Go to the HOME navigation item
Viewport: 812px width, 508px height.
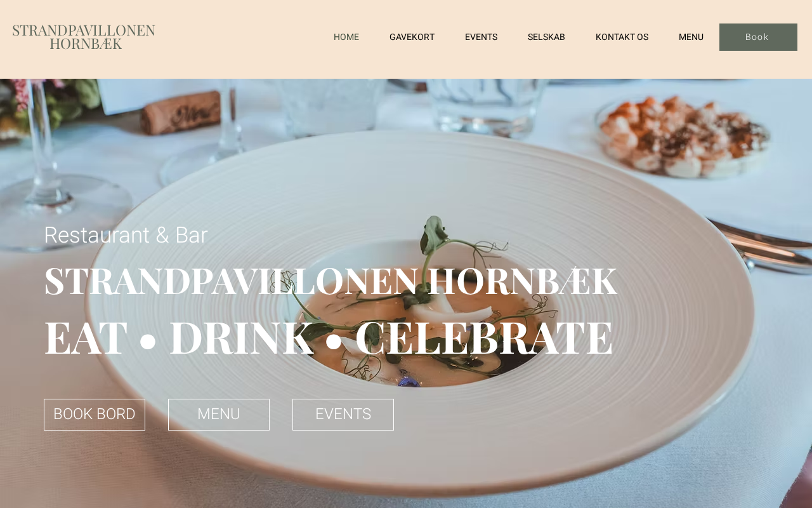pos(346,37)
